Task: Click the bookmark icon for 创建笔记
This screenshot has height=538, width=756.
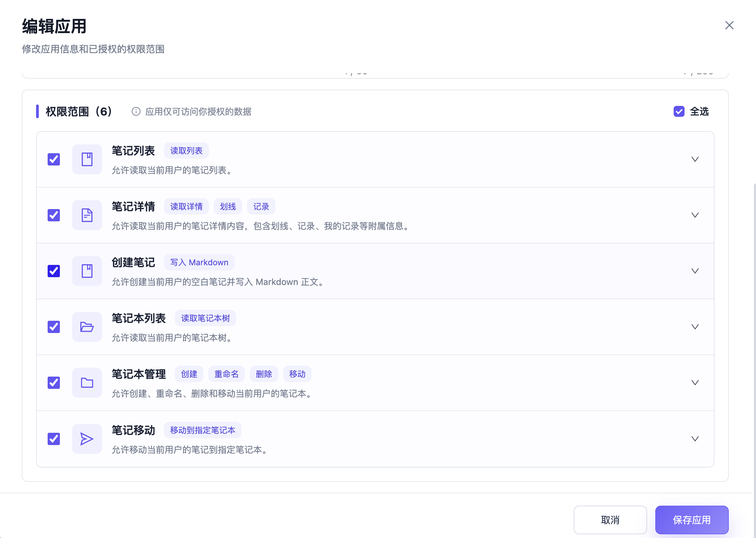Action: click(x=87, y=271)
